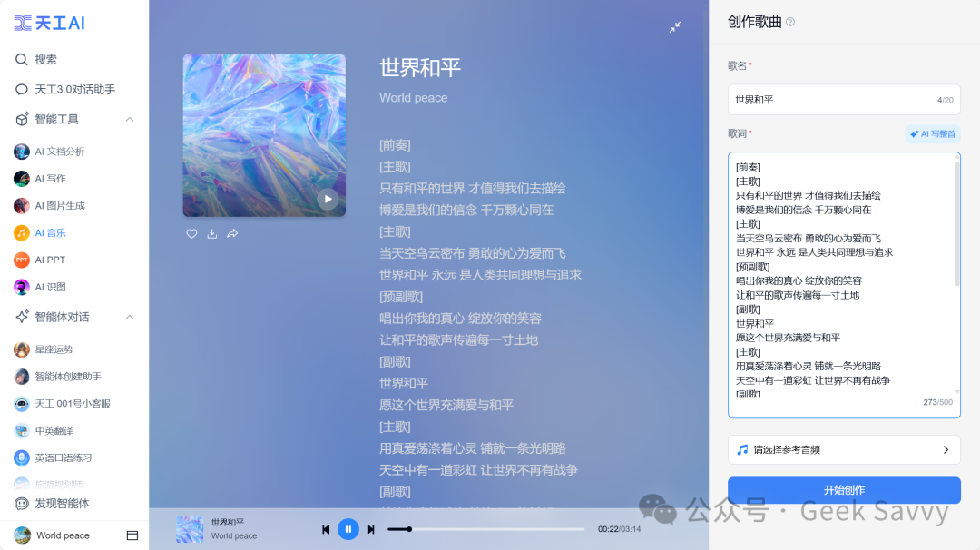Click the playback progress slider
Viewport: 980px width, 550px height.
[x=486, y=529]
